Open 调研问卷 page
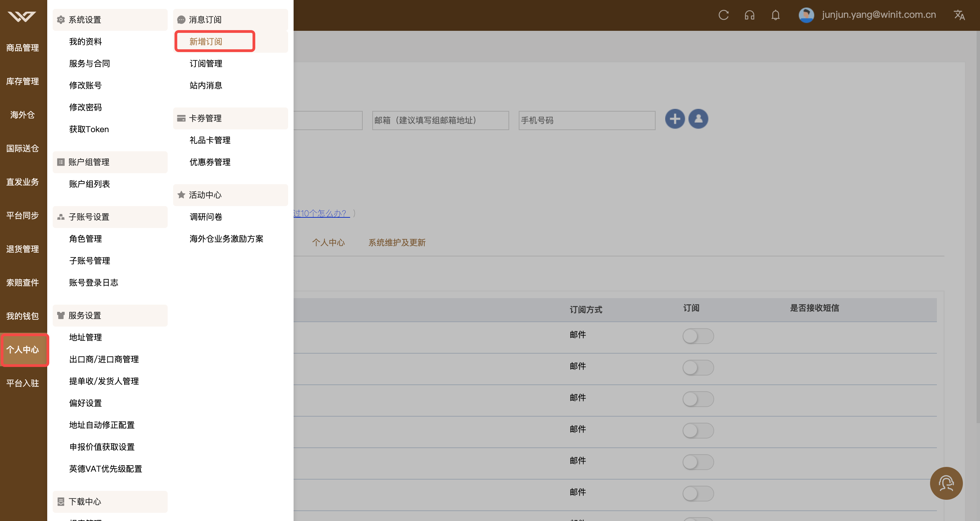 tap(206, 217)
